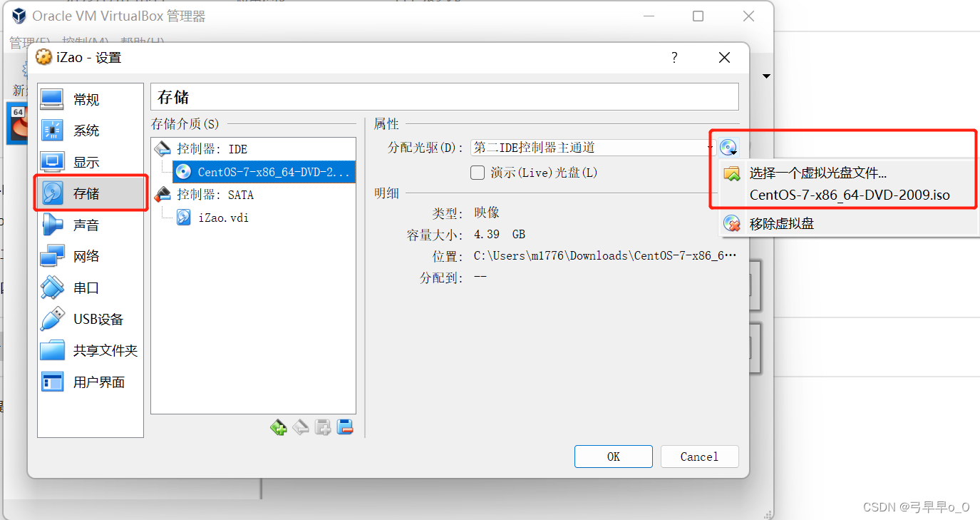The height and width of the screenshot is (520, 980).
Task: Open the USB设备 settings category
Action: (91, 320)
